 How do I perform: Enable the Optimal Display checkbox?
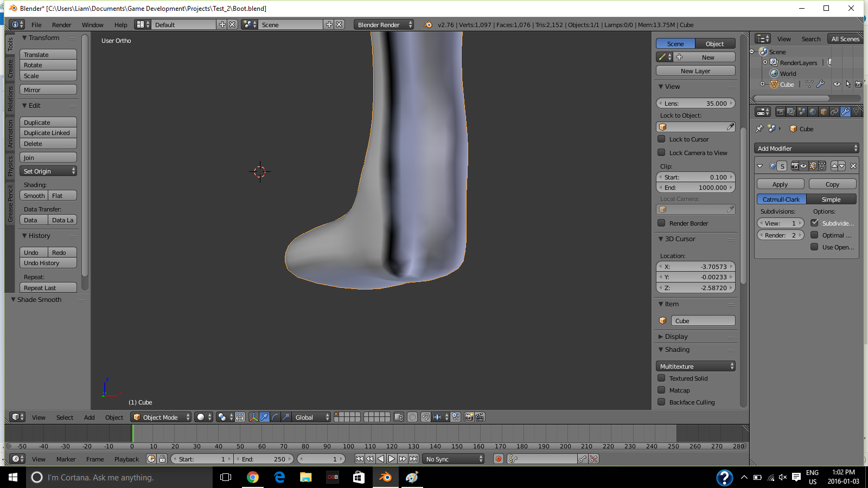click(814, 235)
